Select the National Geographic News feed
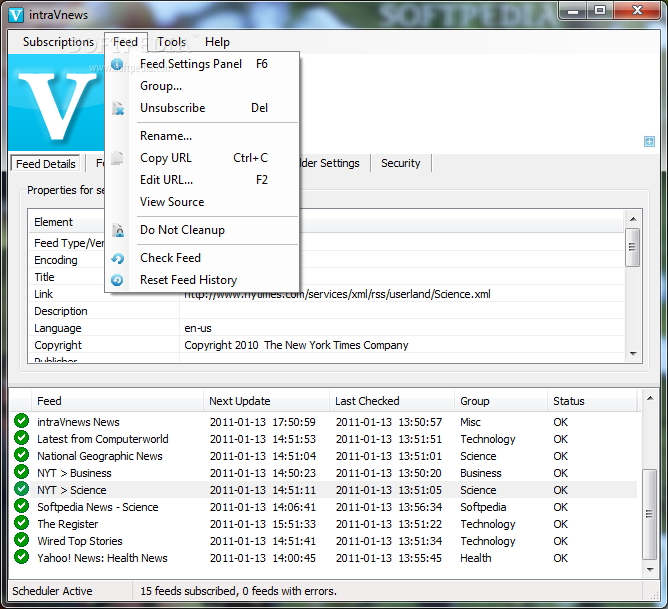The height and width of the screenshot is (609, 668). point(324,456)
